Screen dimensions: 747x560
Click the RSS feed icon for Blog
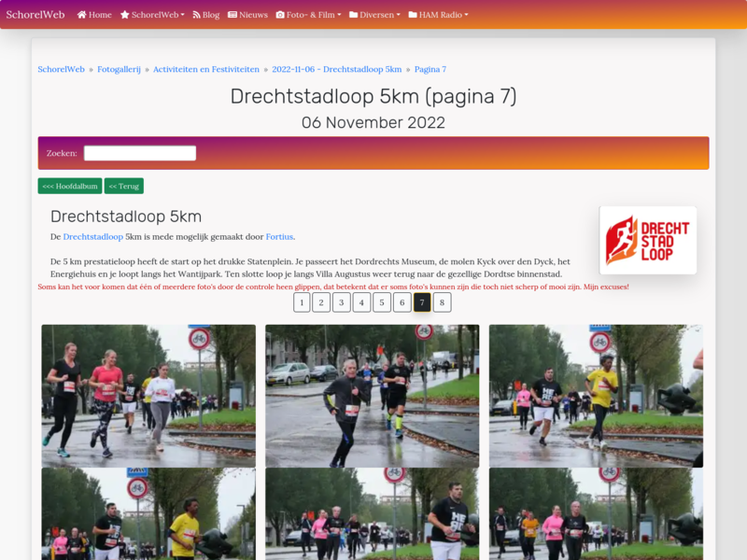(196, 15)
